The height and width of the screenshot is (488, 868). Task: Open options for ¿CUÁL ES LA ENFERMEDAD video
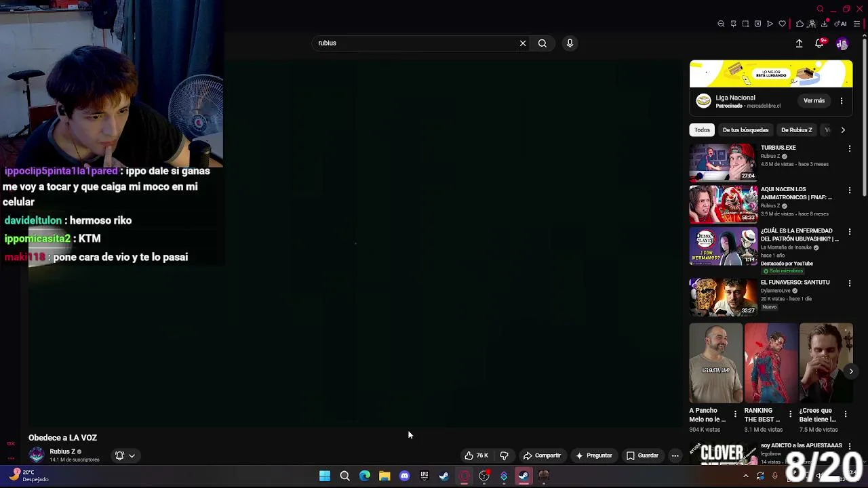pyautogui.click(x=849, y=232)
